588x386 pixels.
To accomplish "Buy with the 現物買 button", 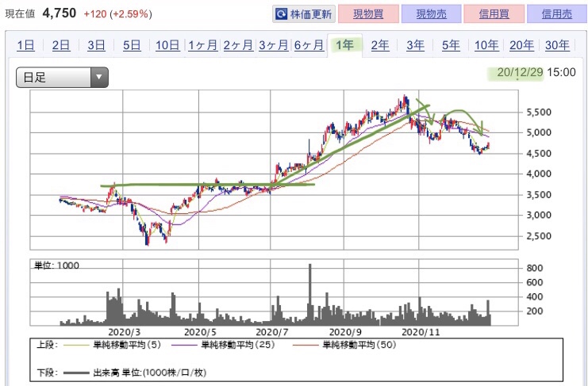I will point(368,14).
